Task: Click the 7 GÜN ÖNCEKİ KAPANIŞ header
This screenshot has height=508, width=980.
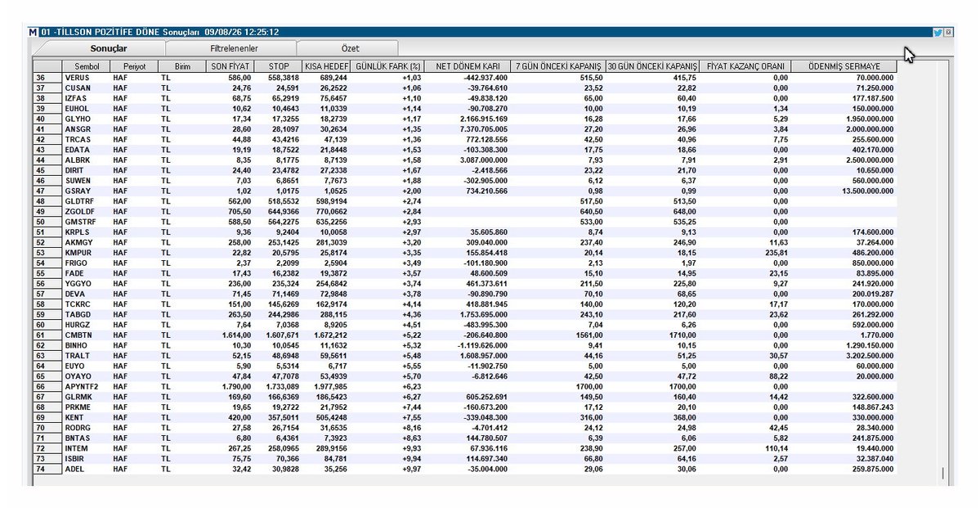Action: pyautogui.click(x=558, y=66)
